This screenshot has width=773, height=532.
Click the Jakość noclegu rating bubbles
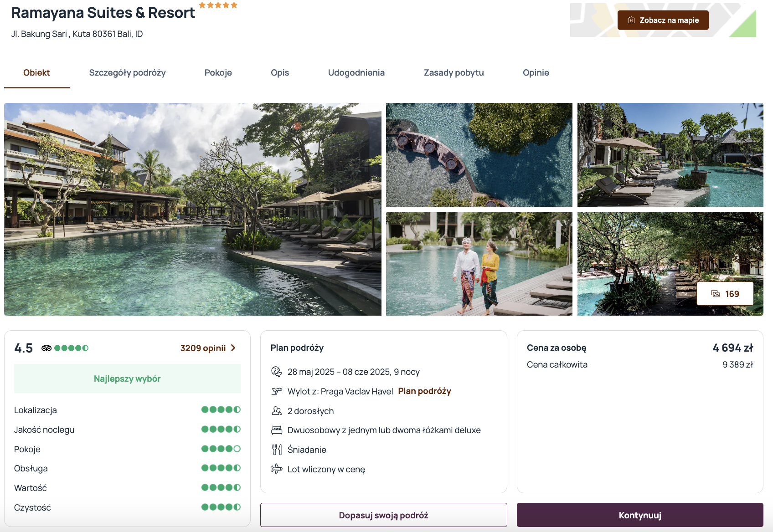pyautogui.click(x=221, y=429)
